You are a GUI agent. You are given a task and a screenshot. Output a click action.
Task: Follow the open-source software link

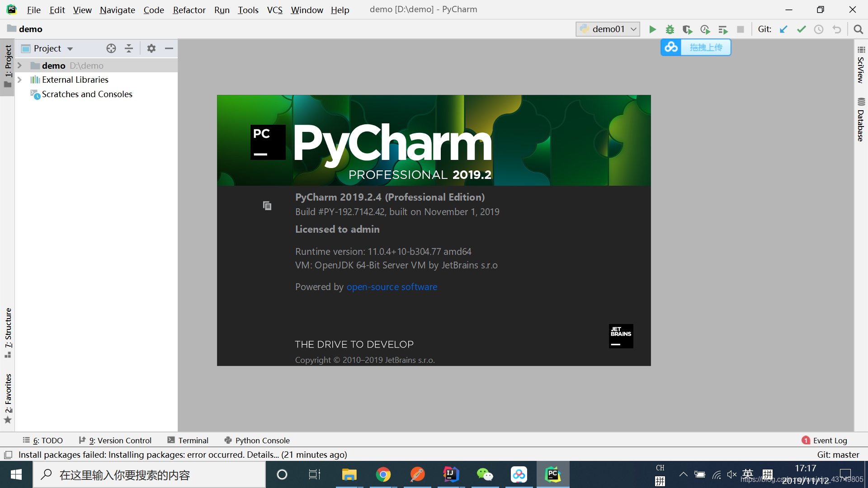coord(392,287)
